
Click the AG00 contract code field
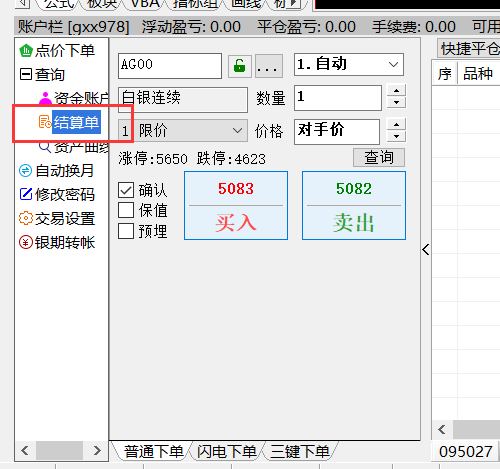170,66
